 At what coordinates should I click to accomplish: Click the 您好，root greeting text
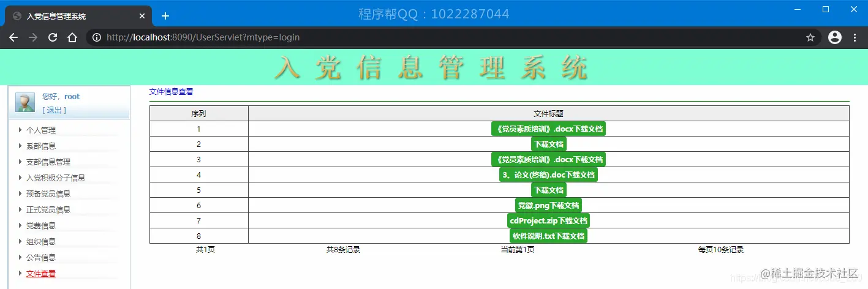coord(61,97)
